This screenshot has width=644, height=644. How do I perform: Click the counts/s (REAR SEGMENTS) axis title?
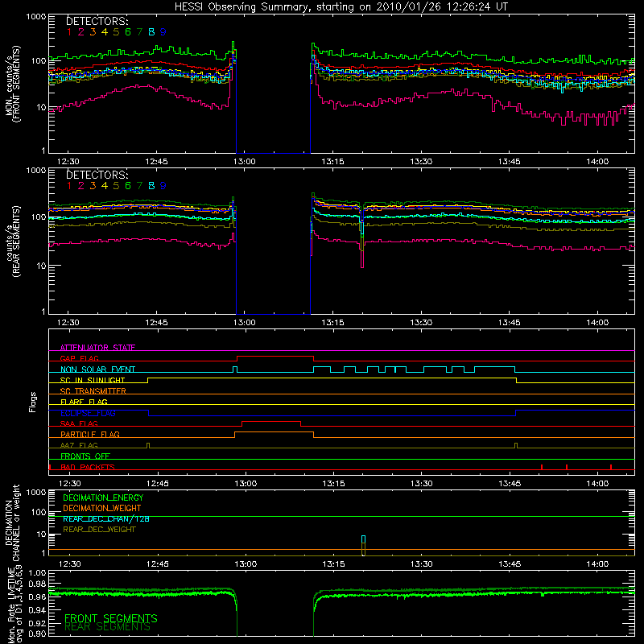(12, 242)
